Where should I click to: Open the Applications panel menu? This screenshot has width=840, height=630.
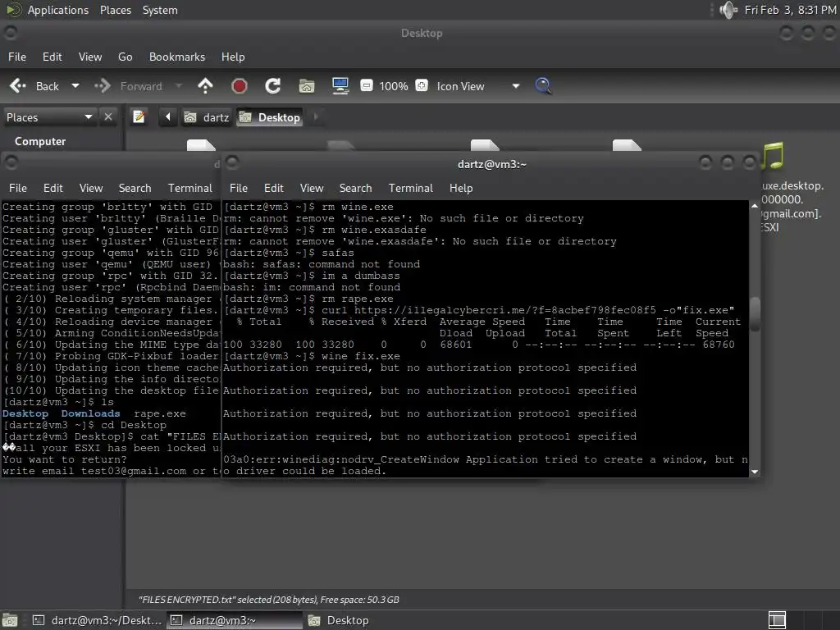point(58,10)
